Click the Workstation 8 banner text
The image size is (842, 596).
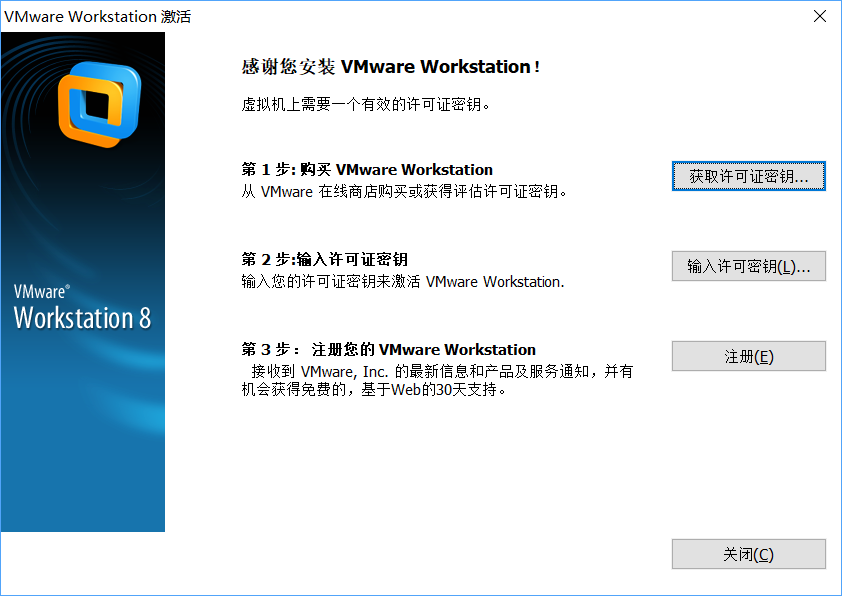[82, 317]
